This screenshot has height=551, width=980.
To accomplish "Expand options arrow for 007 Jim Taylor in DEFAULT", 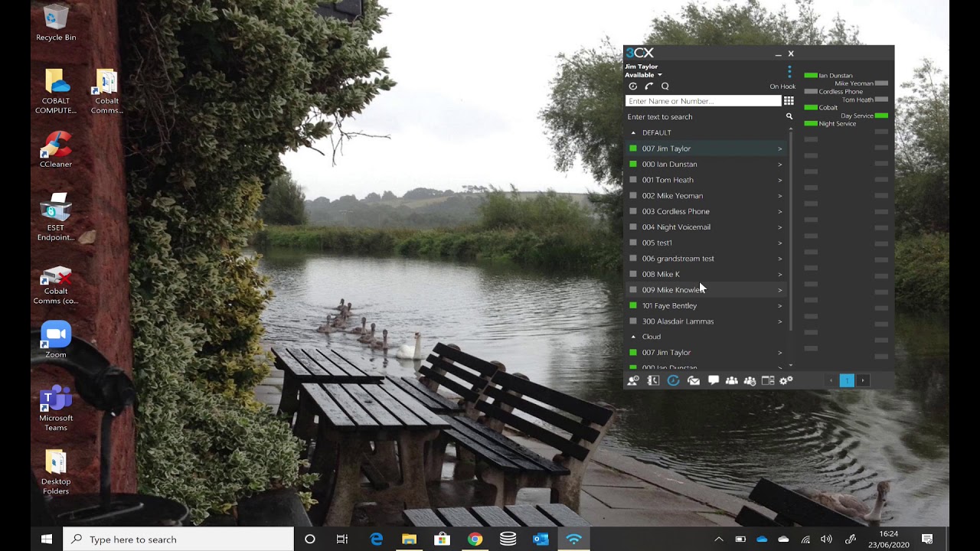I will tap(780, 148).
